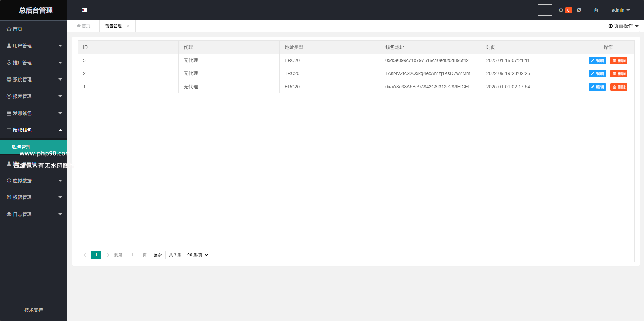Click the 确定 pagination button
This screenshot has width=644, height=321.
pyautogui.click(x=157, y=255)
